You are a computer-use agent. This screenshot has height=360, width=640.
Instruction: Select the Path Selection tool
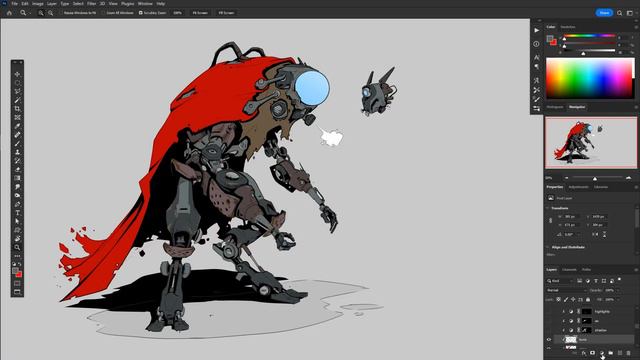coord(17,221)
